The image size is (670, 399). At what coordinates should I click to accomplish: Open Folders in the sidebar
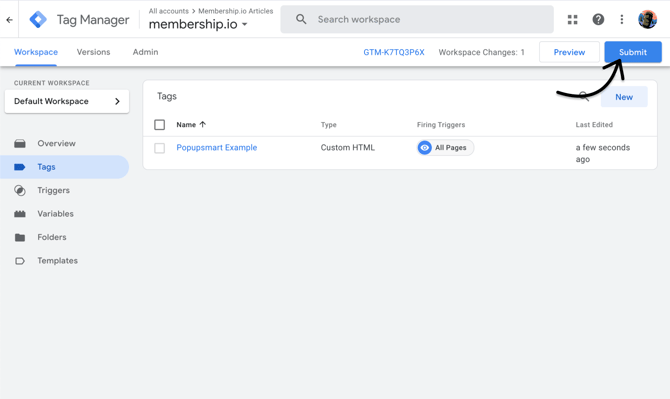(52, 237)
